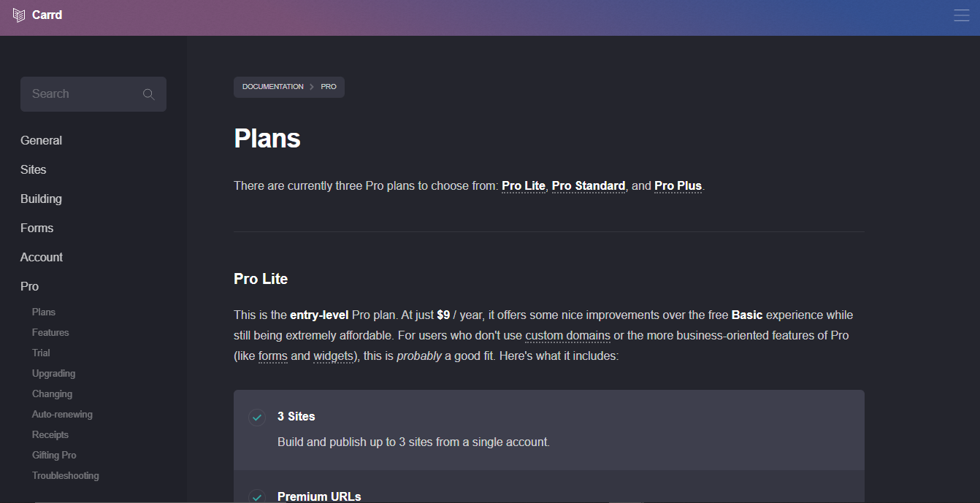
Task: Click the Carrd logo icon
Action: [19, 15]
